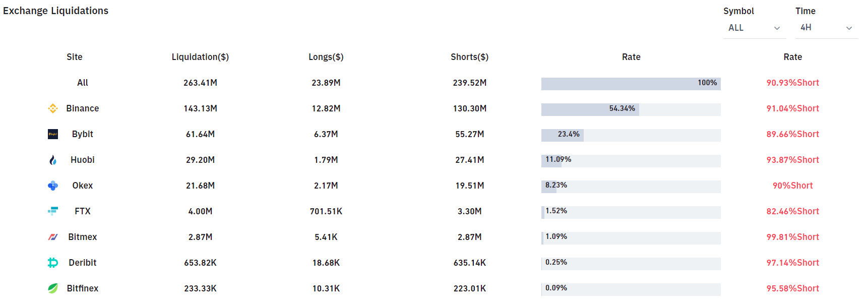Open the Symbol dropdown showing ALL

pos(754,28)
